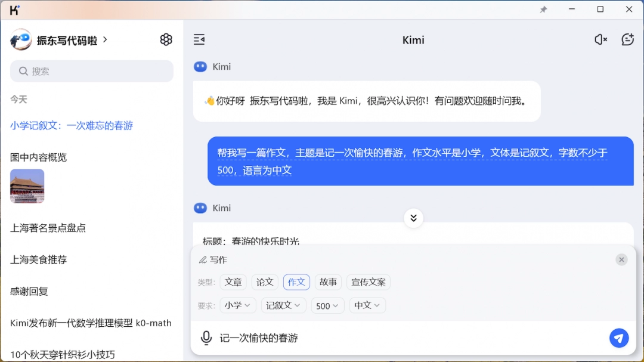Viewport: 644px width, 362px height.
Task: Click the message input with 记一次愉快的春游
Action: click(411, 338)
